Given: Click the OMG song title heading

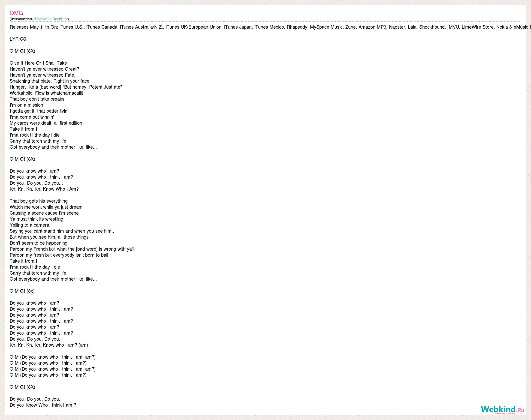Looking at the screenshot, I should 16,13.
